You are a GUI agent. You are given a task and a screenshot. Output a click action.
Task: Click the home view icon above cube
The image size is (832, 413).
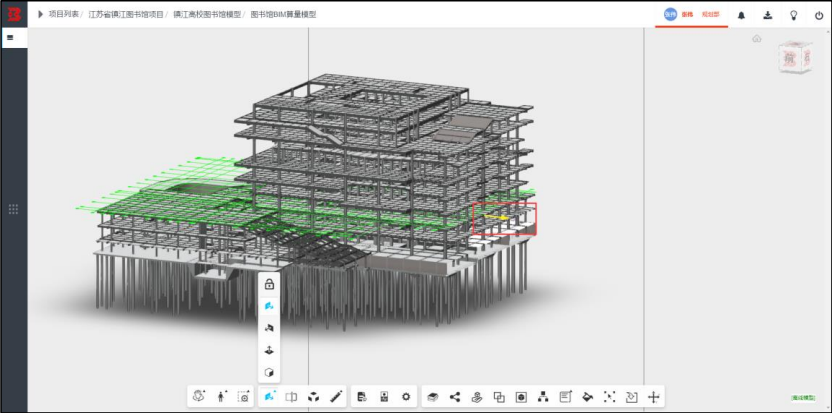757,39
